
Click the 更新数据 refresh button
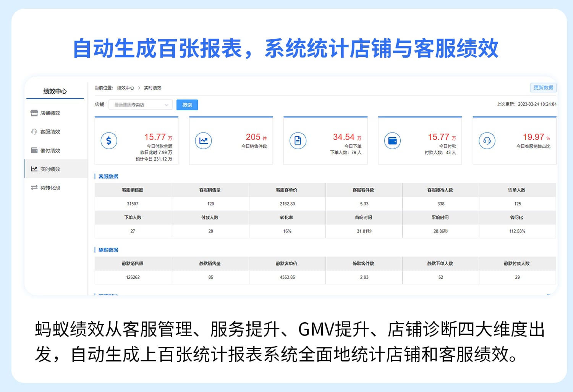coord(543,87)
